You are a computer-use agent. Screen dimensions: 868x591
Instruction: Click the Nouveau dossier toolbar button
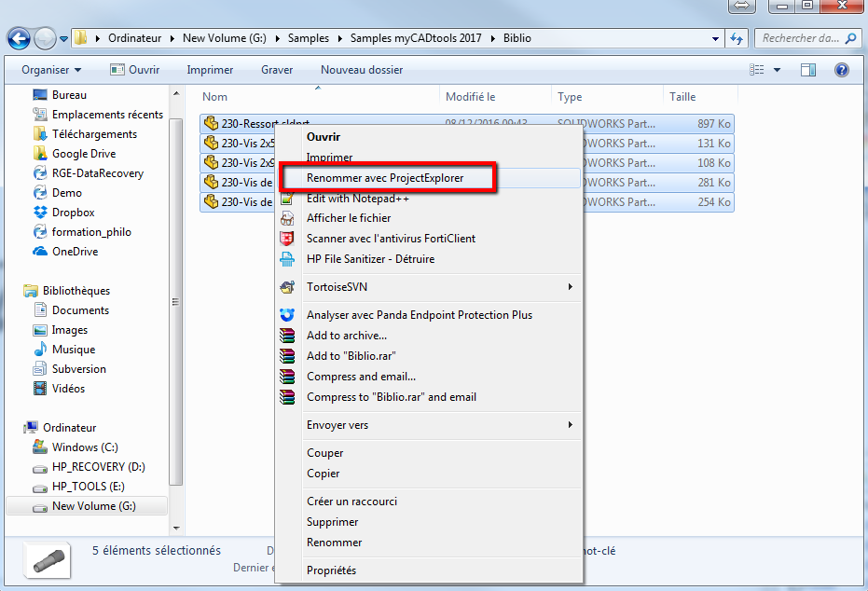pyautogui.click(x=362, y=70)
